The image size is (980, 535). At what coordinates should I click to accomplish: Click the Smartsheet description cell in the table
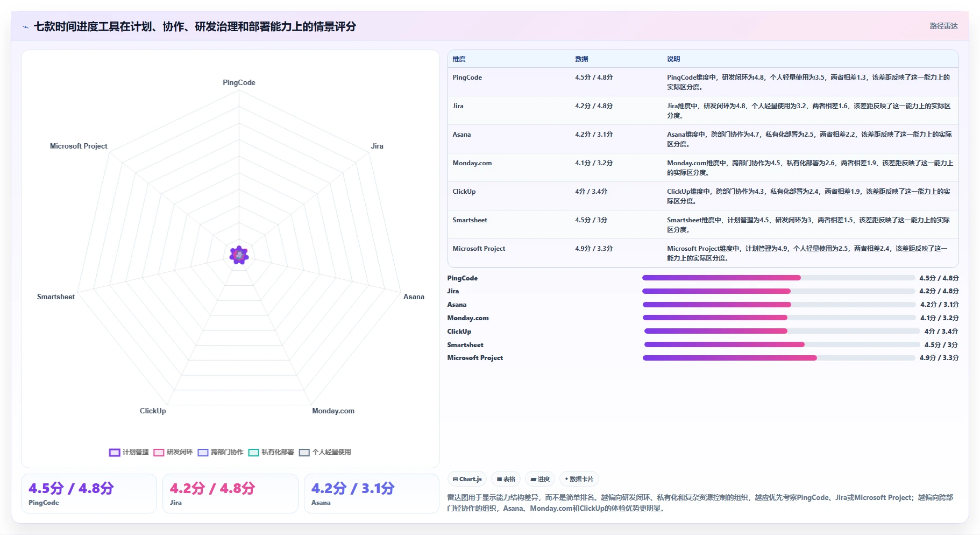click(x=810, y=225)
